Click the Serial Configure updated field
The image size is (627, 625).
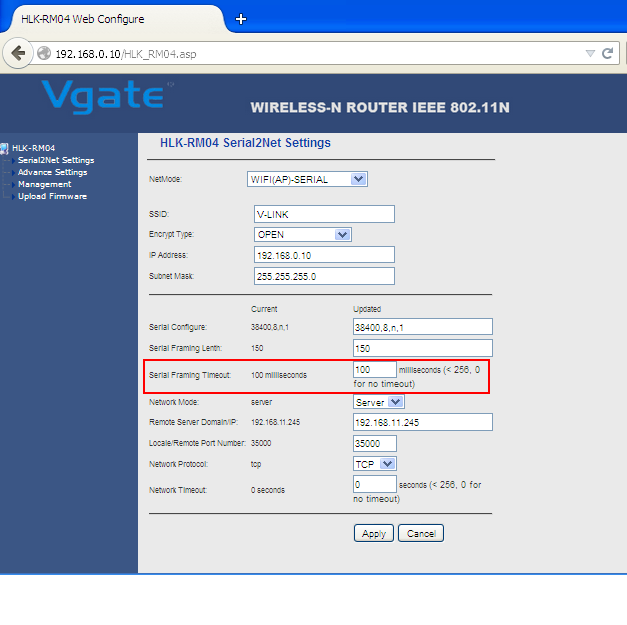click(423, 327)
